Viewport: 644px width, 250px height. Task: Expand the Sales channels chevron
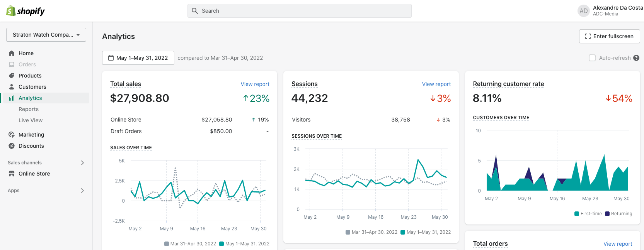pyautogui.click(x=82, y=163)
